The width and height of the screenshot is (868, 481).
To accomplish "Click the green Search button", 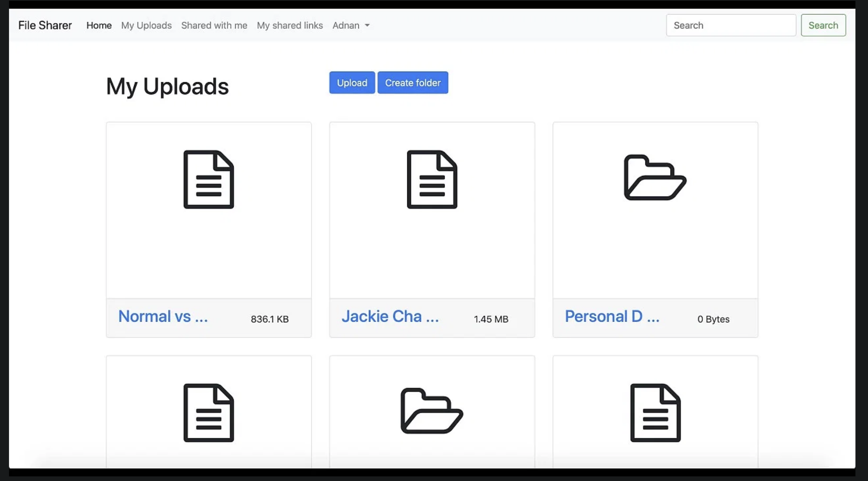I will coord(823,25).
